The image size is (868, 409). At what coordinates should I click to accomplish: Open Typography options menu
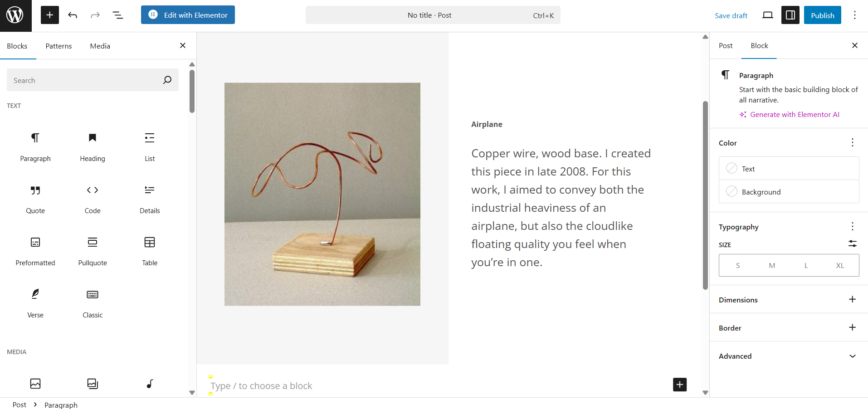tap(852, 226)
